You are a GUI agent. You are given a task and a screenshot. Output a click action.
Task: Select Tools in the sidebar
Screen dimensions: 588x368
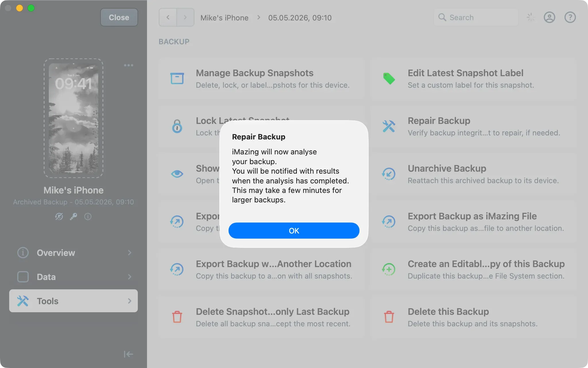click(x=73, y=301)
